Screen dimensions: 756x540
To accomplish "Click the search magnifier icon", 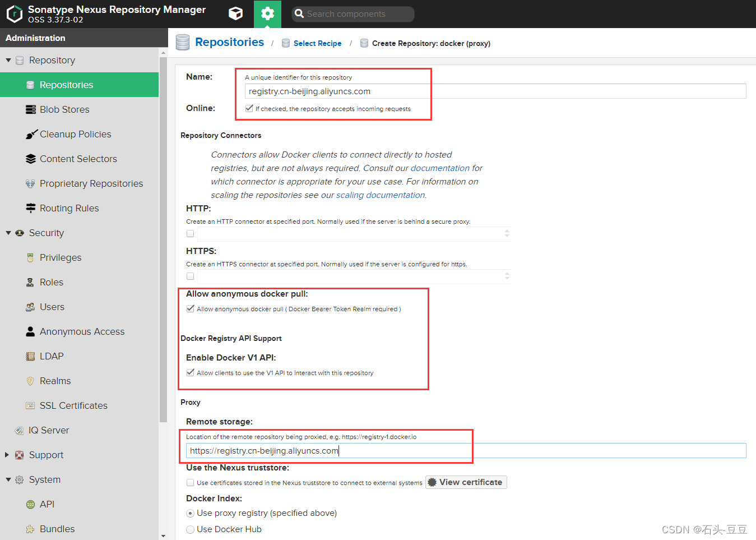I will point(299,13).
